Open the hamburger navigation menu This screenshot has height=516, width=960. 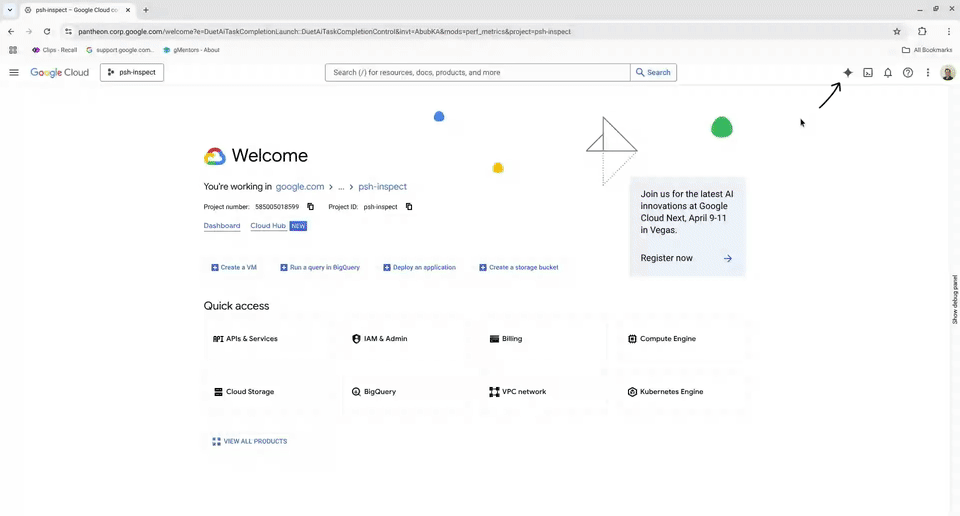point(14,72)
